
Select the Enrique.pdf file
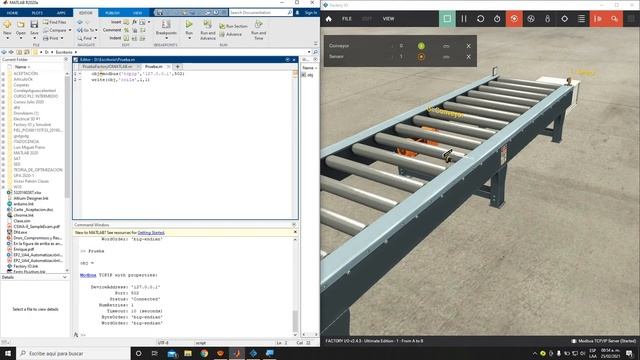(24, 249)
